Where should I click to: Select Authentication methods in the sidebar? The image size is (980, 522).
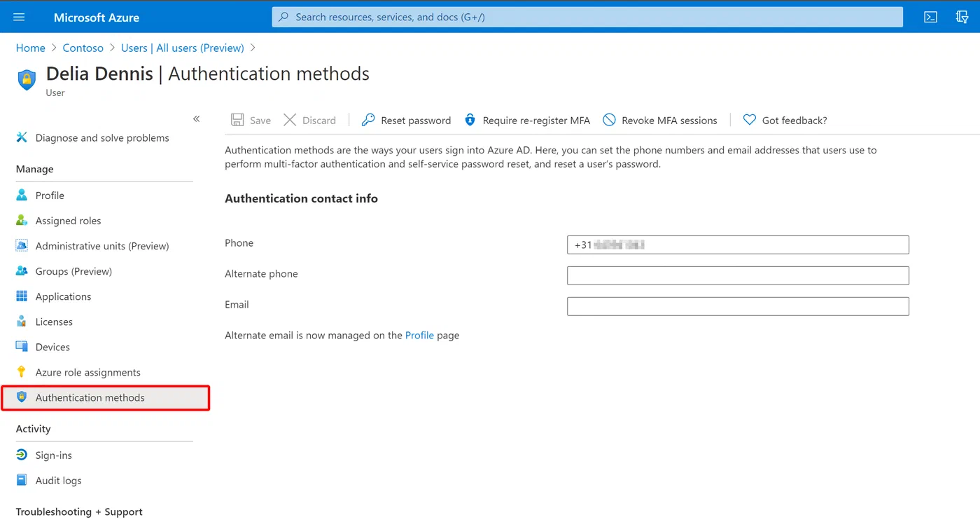point(105,397)
